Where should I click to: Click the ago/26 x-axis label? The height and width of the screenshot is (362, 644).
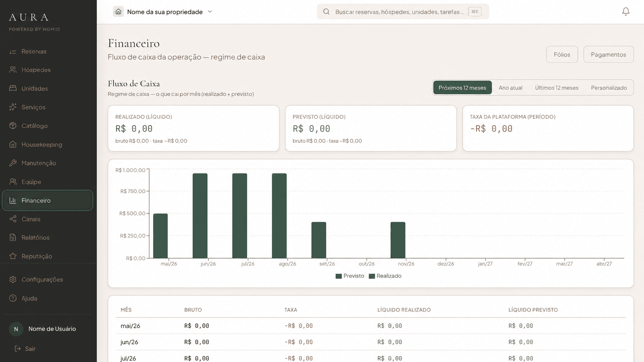pyautogui.click(x=287, y=264)
